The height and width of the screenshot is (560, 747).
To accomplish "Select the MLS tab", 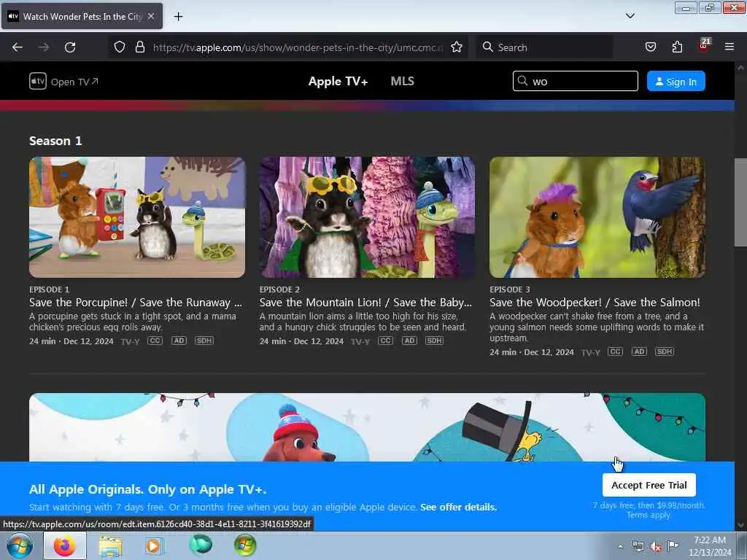I will [x=403, y=82].
